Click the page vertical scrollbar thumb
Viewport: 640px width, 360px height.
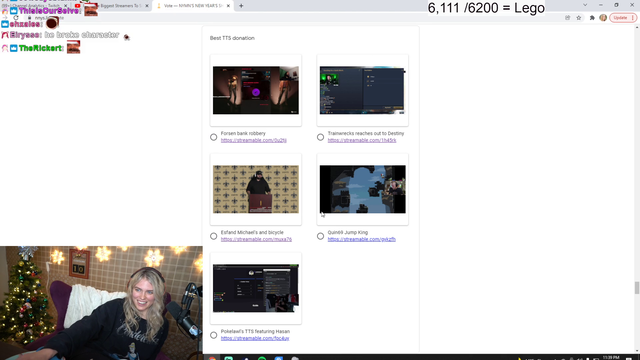636,287
